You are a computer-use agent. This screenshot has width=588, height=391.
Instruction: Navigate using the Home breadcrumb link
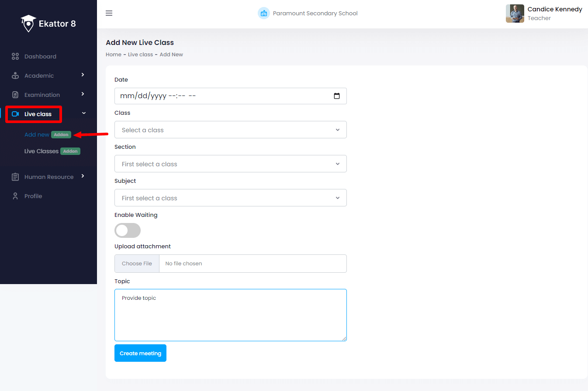[x=113, y=54]
